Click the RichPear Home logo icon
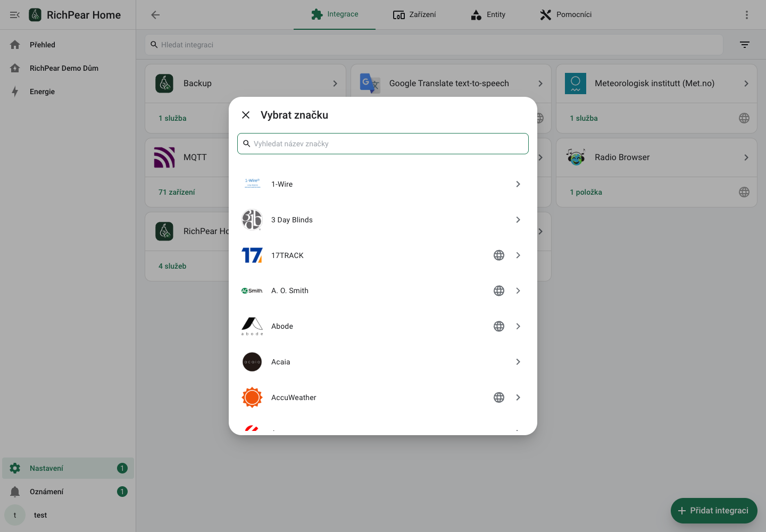Image resolution: width=766 pixels, height=532 pixels. pos(35,15)
